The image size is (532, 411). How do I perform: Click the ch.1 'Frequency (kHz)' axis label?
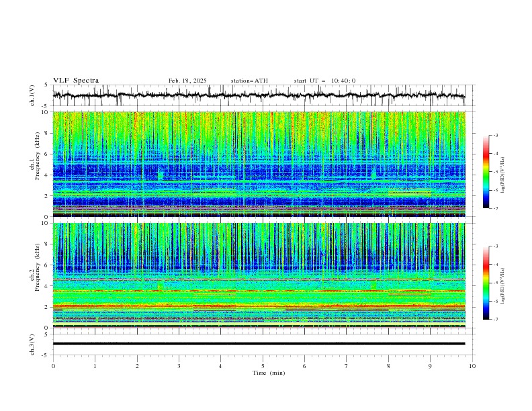(x=38, y=156)
